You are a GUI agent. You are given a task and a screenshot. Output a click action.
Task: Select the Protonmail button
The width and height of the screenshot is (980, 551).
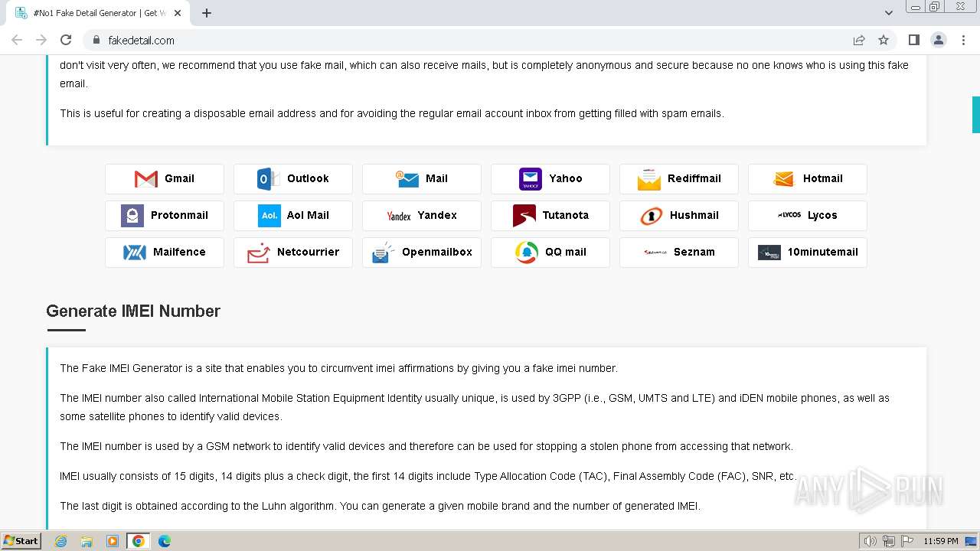165,215
